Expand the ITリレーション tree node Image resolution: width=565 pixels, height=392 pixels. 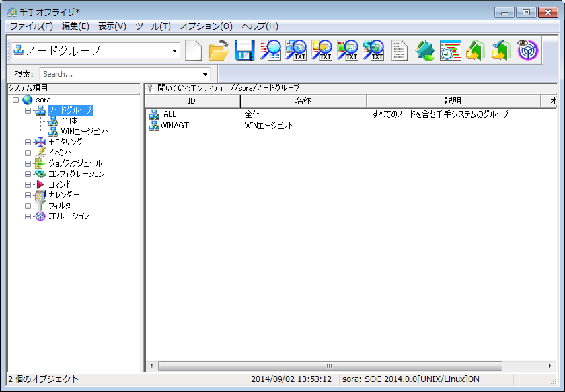(28, 217)
